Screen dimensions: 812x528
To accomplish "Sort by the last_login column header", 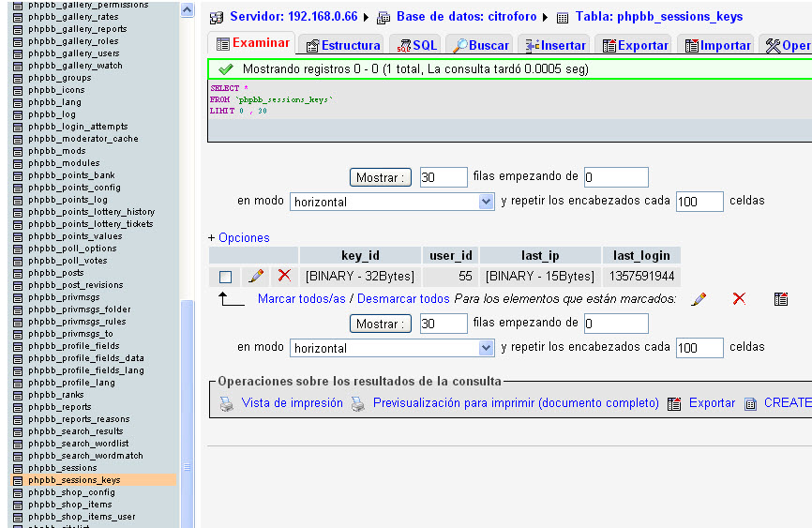I will 641,255.
